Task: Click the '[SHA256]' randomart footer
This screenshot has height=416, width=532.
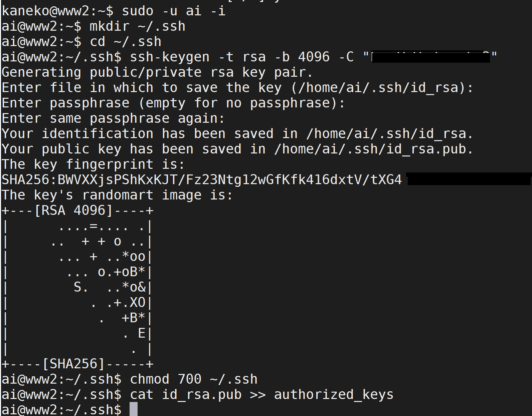Action: [x=73, y=364]
